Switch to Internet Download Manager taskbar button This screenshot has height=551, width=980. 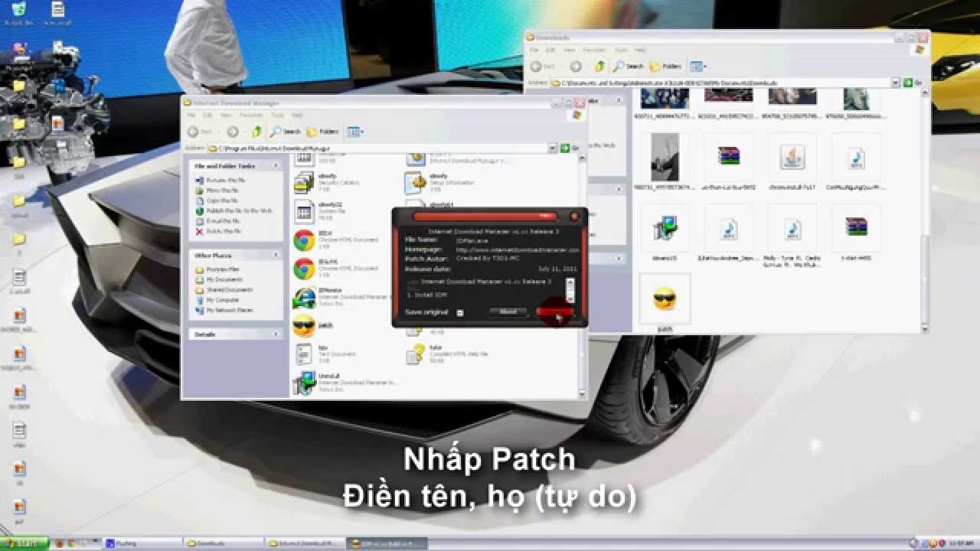[304, 543]
